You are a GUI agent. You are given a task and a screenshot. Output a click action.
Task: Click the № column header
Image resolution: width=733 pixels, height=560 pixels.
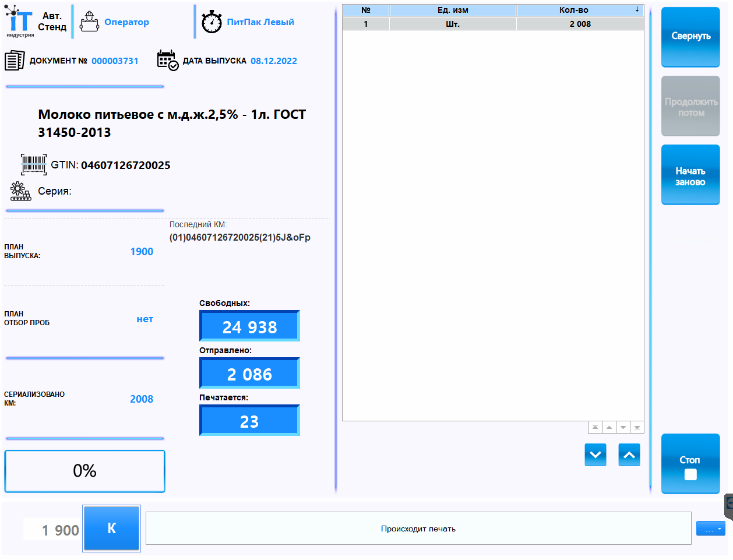[366, 10]
